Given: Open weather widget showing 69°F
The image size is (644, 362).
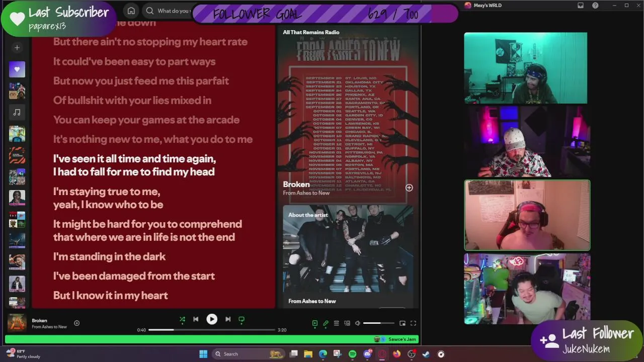Looking at the screenshot, I should (24, 354).
